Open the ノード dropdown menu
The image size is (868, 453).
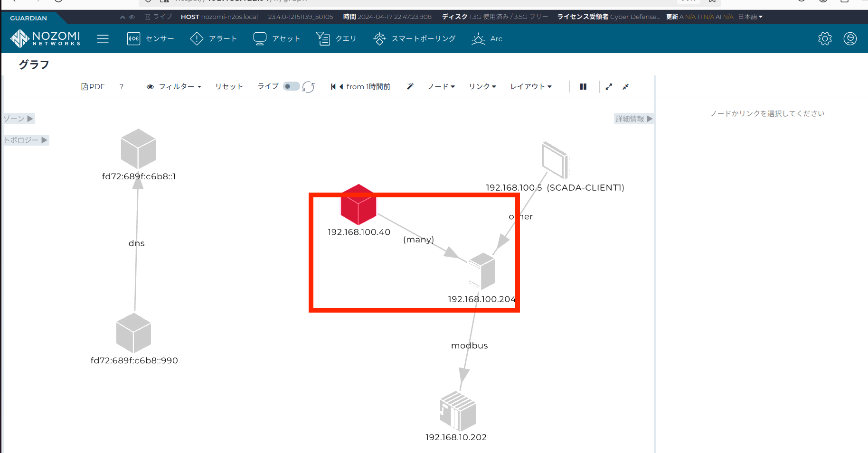point(441,86)
